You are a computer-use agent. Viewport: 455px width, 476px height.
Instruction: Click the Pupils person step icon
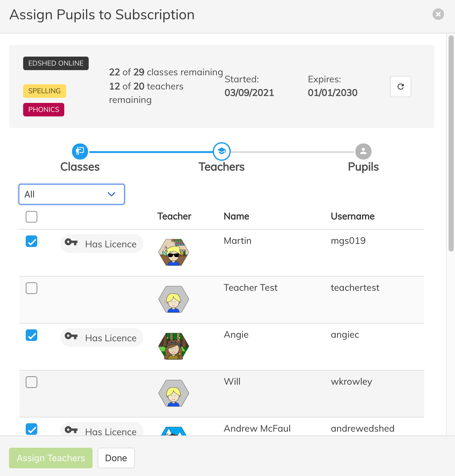tap(363, 151)
